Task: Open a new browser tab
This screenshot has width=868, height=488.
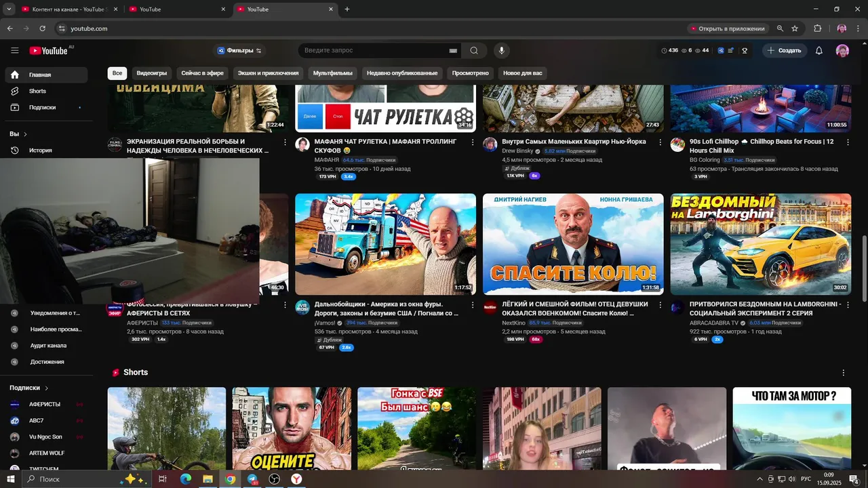Action: tap(347, 9)
